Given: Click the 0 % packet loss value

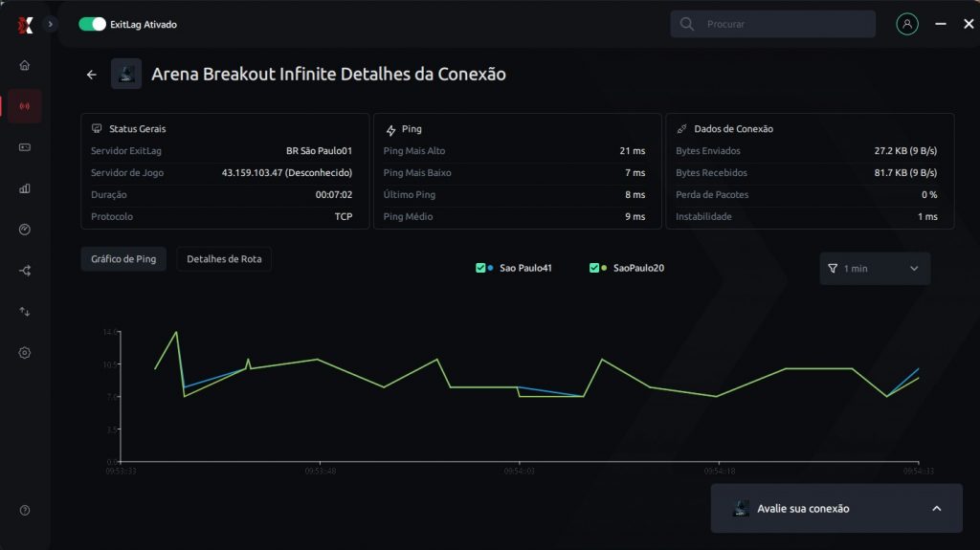Looking at the screenshot, I should point(929,194).
